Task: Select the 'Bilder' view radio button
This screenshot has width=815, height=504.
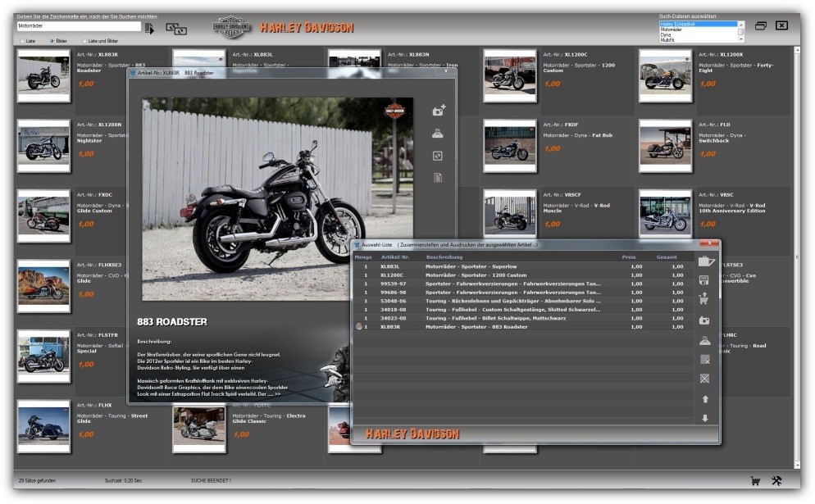Action: pyautogui.click(x=52, y=41)
